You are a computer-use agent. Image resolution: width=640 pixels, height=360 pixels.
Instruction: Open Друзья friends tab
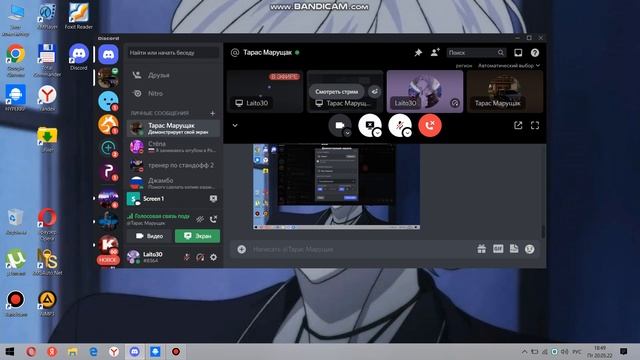coord(173,75)
